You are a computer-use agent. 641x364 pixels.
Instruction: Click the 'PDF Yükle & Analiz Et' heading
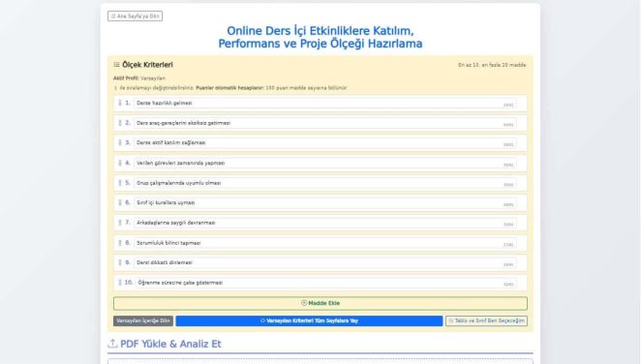click(170, 344)
